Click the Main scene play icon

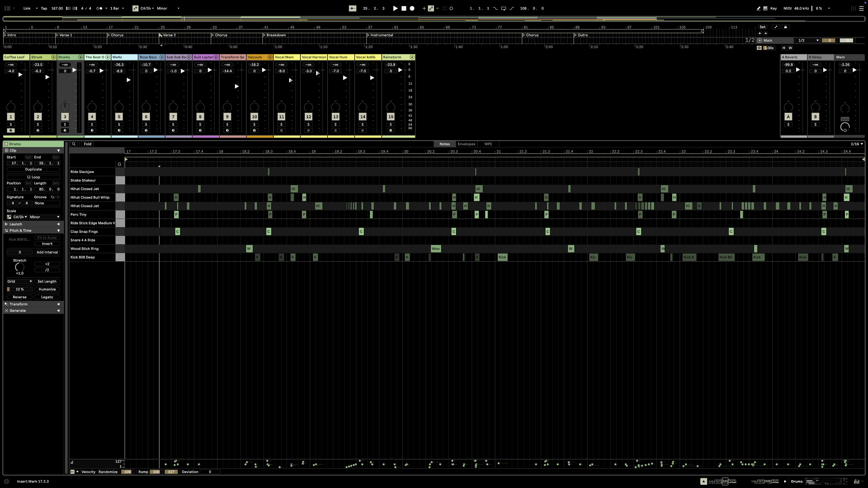click(x=759, y=40)
